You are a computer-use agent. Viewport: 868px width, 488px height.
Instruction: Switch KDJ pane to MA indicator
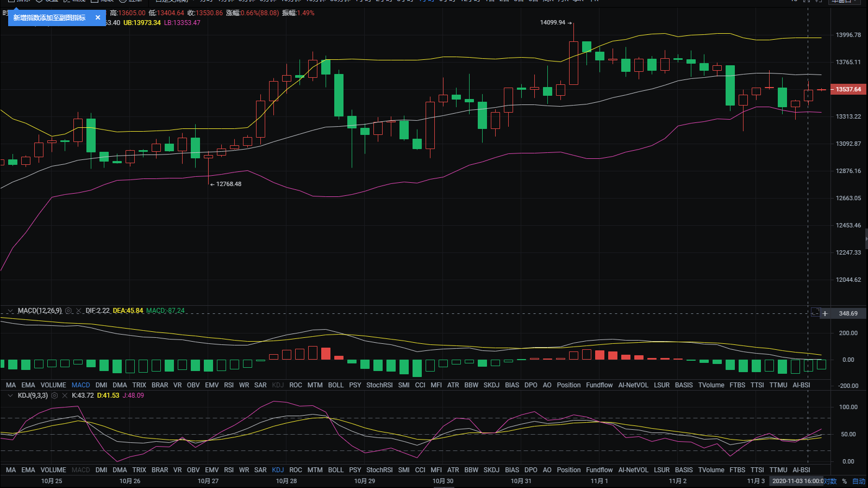11,470
